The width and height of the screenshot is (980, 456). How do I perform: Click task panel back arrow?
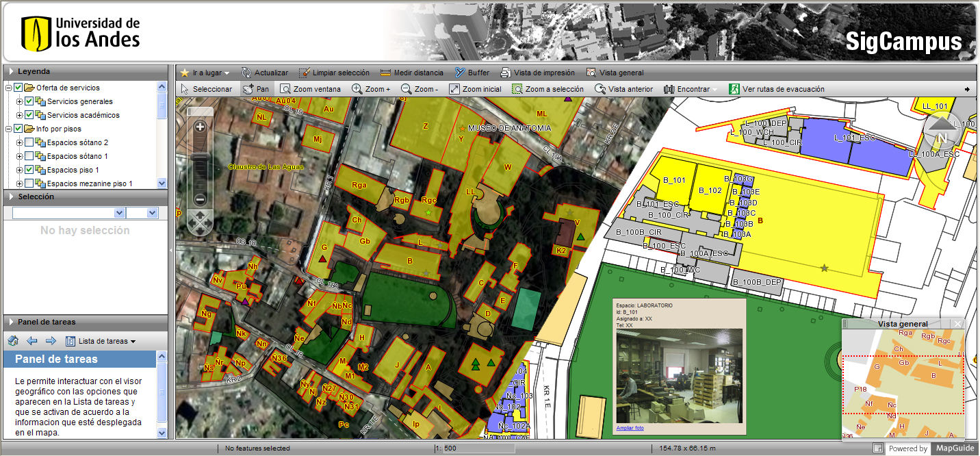31,341
